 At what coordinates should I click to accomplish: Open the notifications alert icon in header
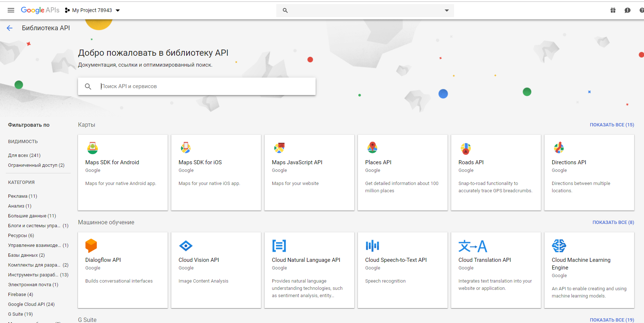628,10
